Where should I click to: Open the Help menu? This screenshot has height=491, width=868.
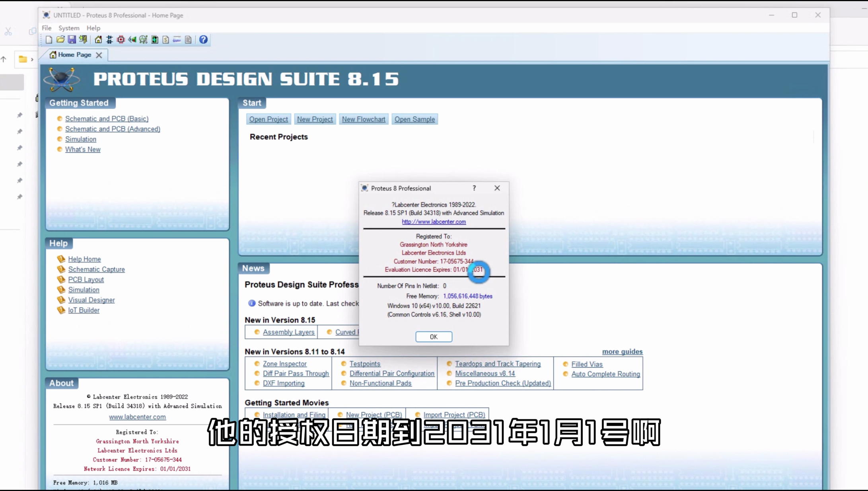[x=93, y=28]
